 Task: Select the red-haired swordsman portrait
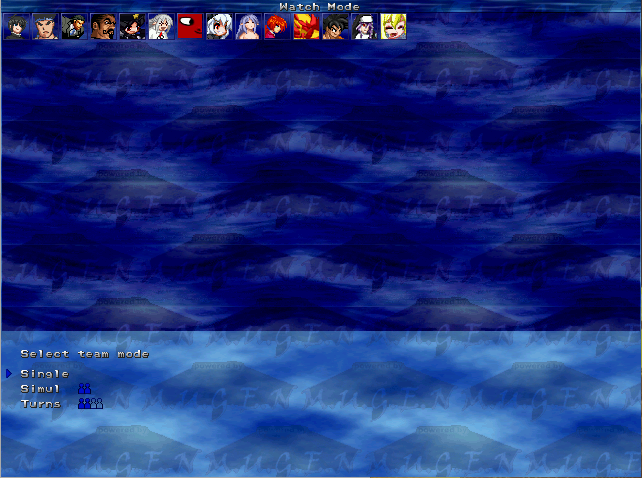coord(278,27)
